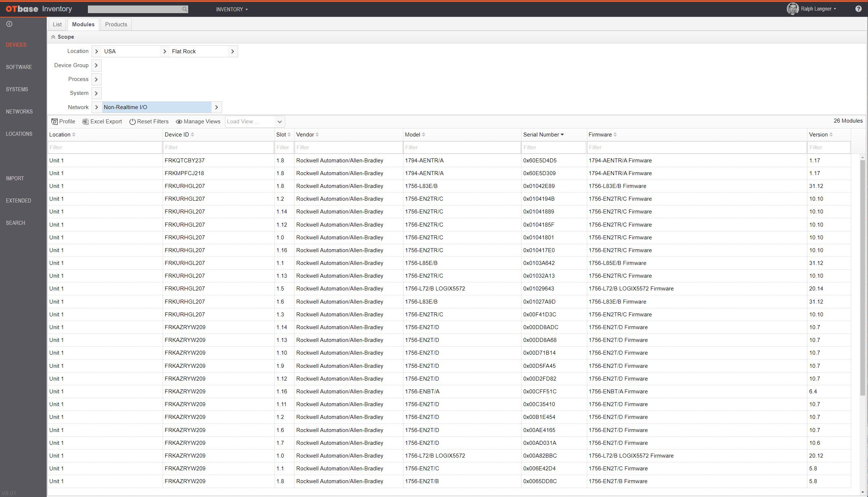Expand the Device Group chevron
Screen dimensions: 868x497
tap(96, 65)
